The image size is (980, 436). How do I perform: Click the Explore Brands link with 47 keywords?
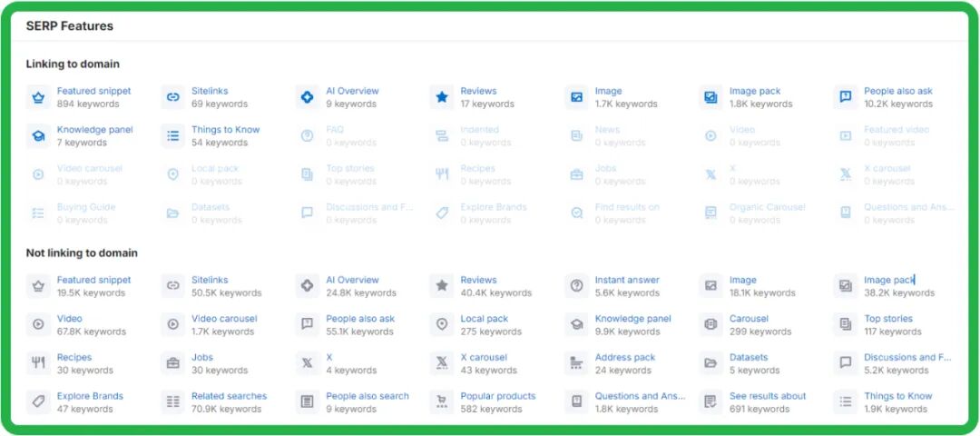pos(90,396)
